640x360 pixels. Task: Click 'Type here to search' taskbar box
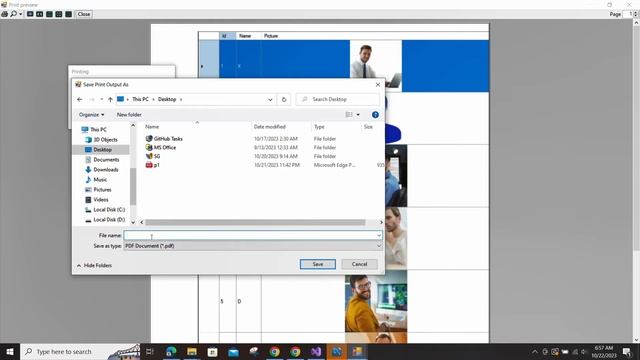tap(80, 351)
